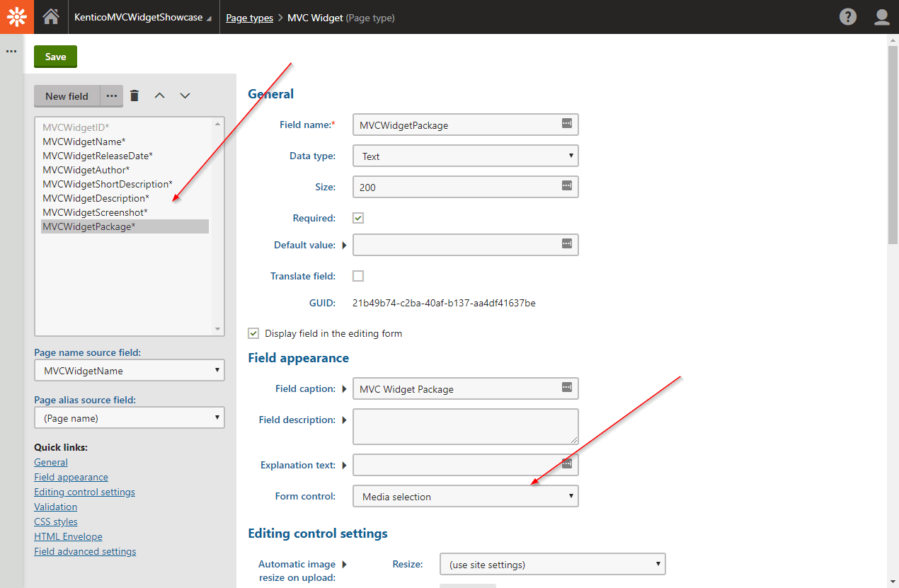The image size is (899, 588).
Task: Click into the Field description textarea
Action: point(465,427)
